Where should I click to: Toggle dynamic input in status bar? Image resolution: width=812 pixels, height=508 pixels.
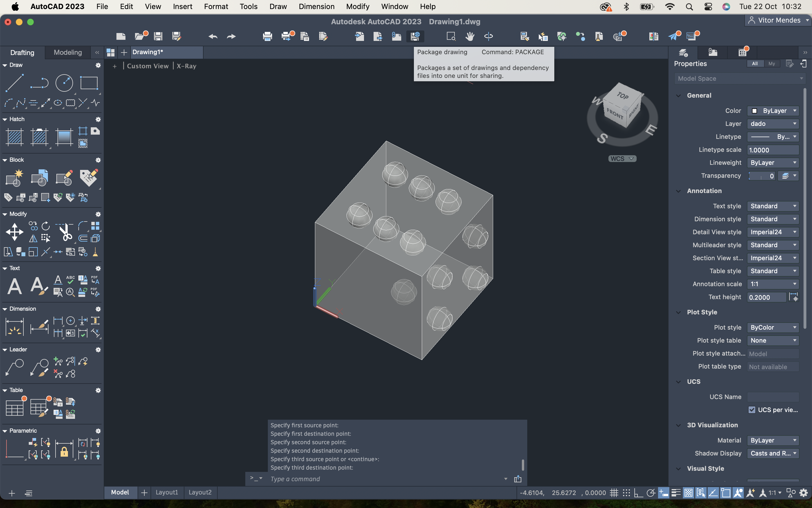tap(663, 493)
